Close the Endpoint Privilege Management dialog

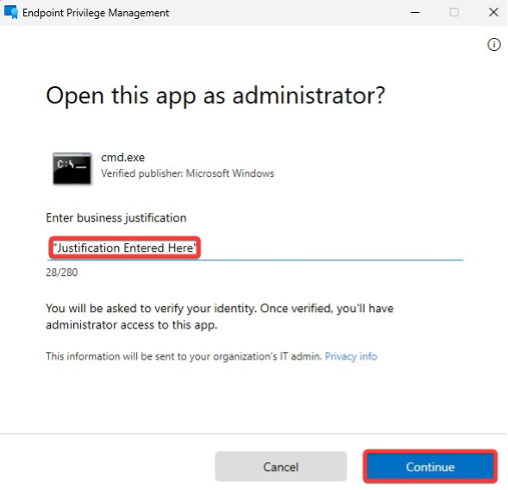click(493, 13)
